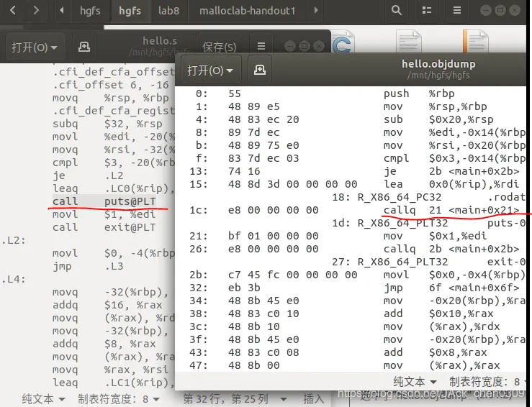Open line-column position dropdown 第32行
This screenshot has height=407, width=532.
point(235,399)
